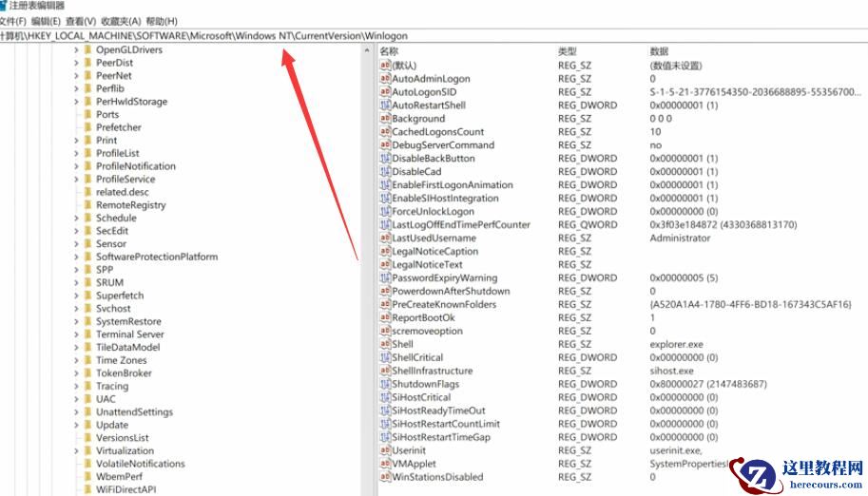Screen dimensions: 868x496
Task: Select the LegalNoticeText value name
Action: (428, 264)
